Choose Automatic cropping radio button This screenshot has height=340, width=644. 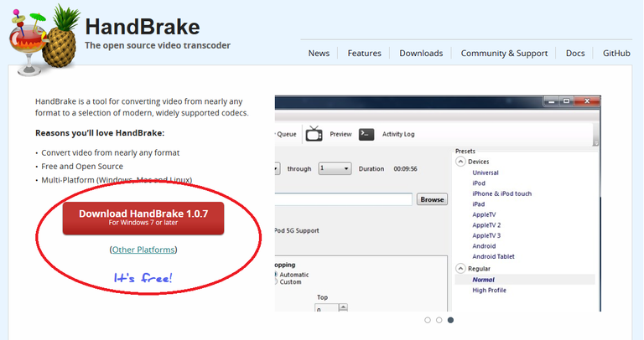(276, 275)
